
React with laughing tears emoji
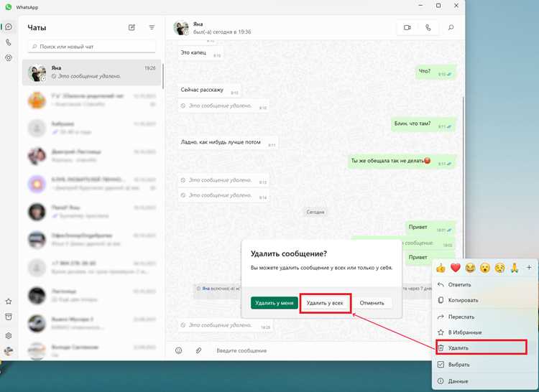(x=470, y=268)
